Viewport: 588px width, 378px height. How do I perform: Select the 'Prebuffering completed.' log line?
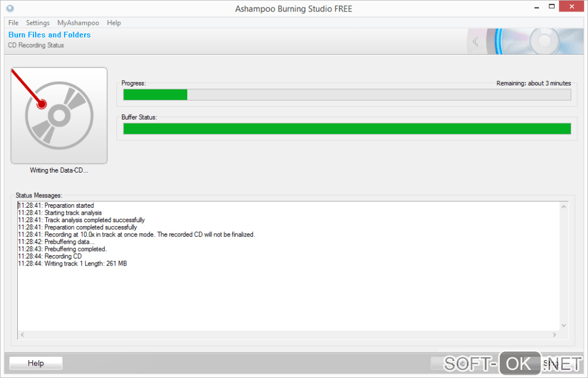[x=62, y=249]
